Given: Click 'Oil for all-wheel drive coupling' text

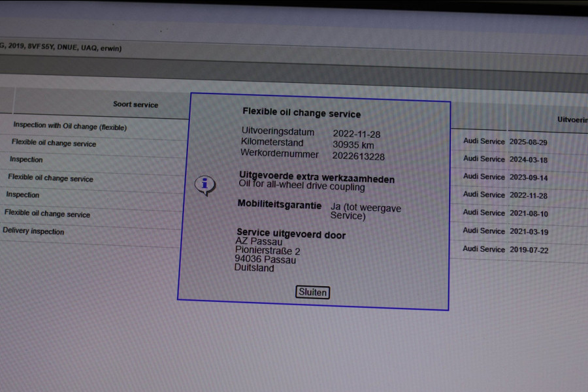Looking at the screenshot, I should 302,186.
